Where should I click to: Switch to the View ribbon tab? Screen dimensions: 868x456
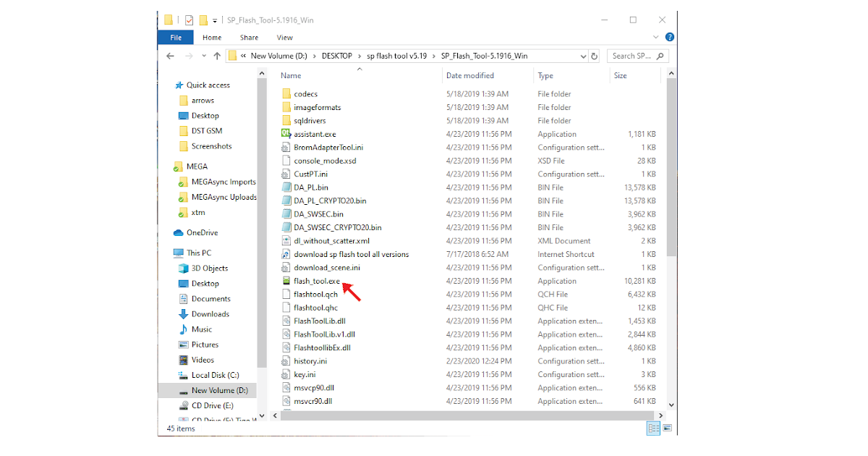coord(285,38)
